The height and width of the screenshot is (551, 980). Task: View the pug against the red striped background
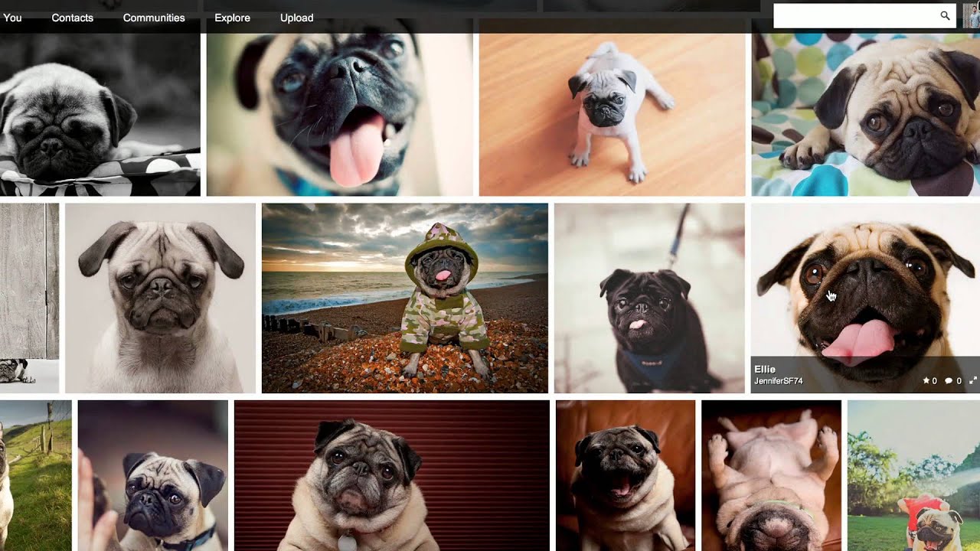pyautogui.click(x=392, y=475)
